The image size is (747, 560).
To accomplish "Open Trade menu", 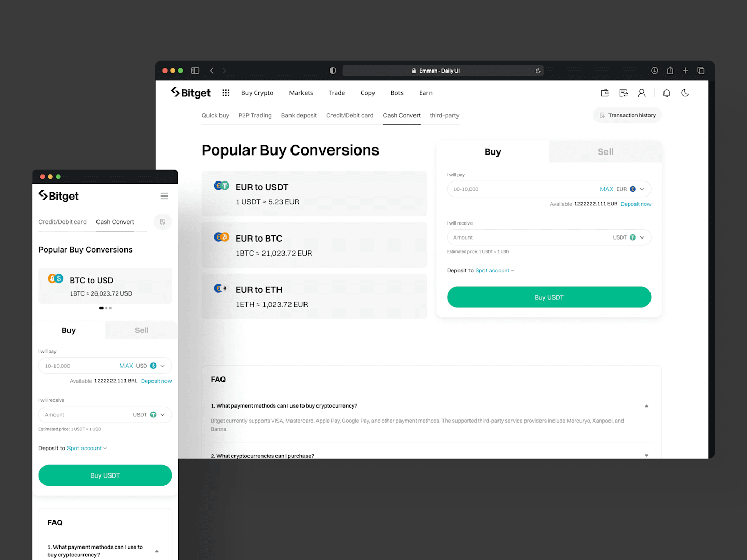I will (x=337, y=93).
